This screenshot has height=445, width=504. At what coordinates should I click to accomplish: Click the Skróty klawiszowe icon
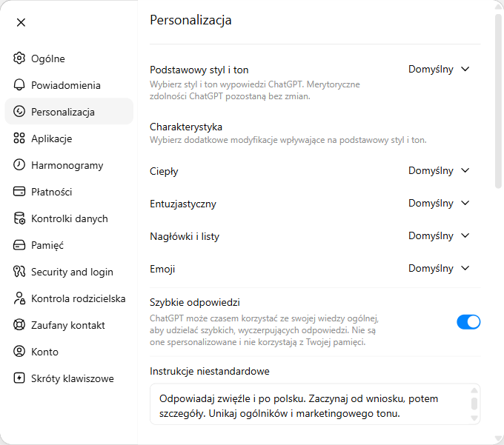pyautogui.click(x=19, y=378)
